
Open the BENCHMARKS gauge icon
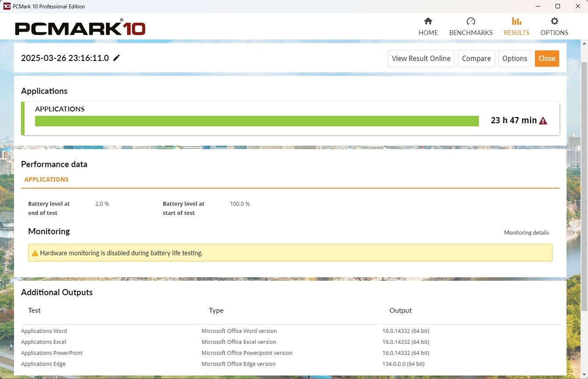(x=471, y=21)
